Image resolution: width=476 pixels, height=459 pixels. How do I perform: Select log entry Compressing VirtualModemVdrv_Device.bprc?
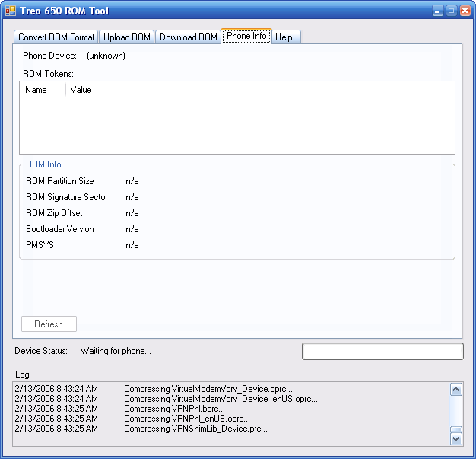[208, 389]
